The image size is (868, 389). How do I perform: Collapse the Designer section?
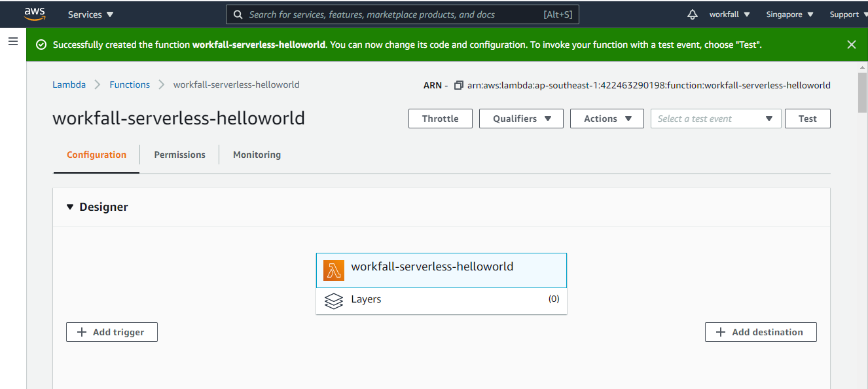pos(70,207)
